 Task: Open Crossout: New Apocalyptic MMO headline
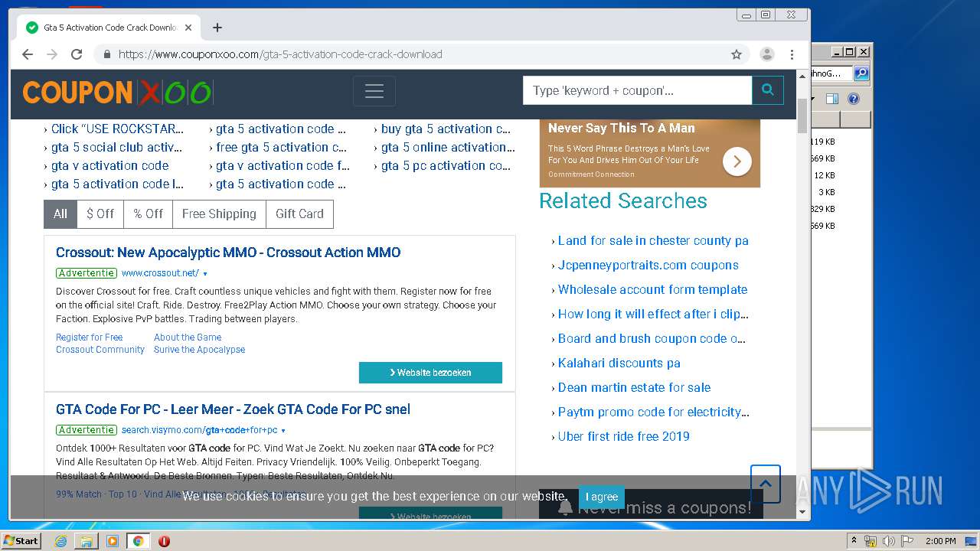[x=228, y=253]
